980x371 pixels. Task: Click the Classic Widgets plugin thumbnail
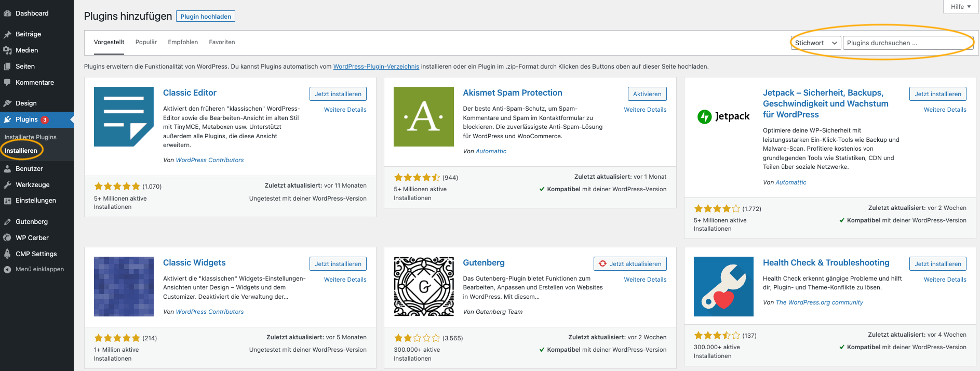[x=124, y=286]
